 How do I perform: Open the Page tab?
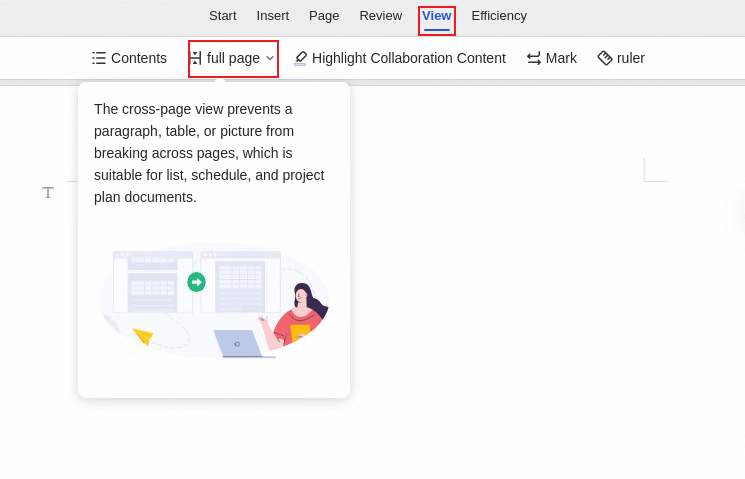tap(324, 16)
